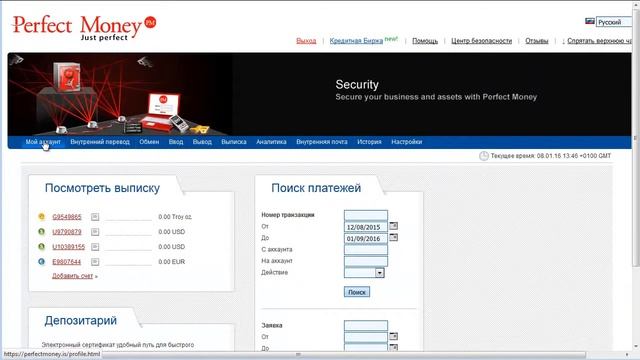Viewport: 640px width, 360px height.
Task: Focus the До date field 01/09/2016
Action: pyautogui.click(x=366, y=238)
